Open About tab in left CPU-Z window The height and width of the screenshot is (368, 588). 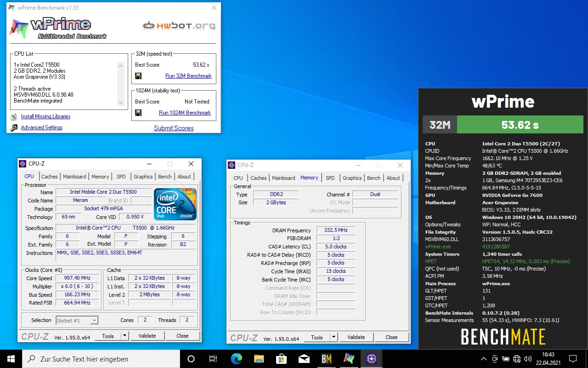click(184, 177)
